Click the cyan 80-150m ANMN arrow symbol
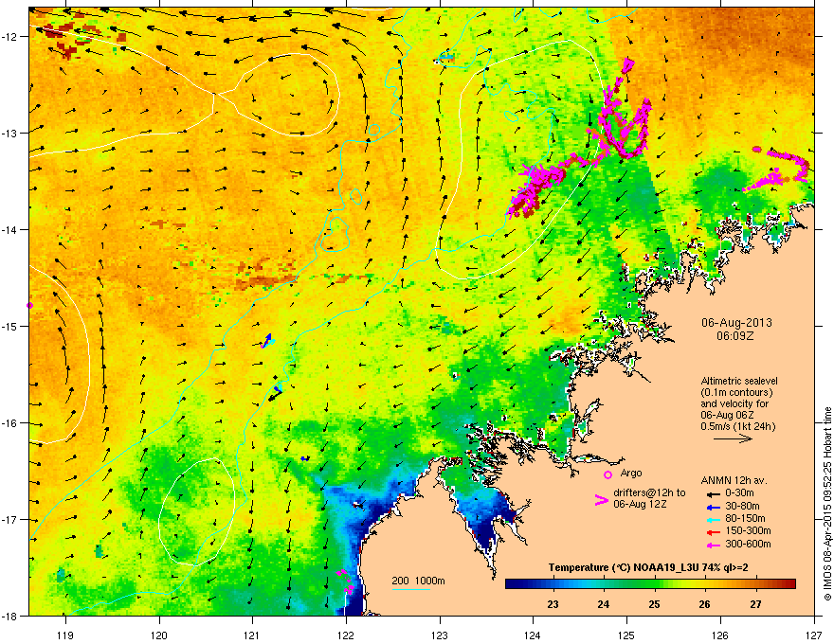This screenshot has height=644, width=834. (712, 519)
